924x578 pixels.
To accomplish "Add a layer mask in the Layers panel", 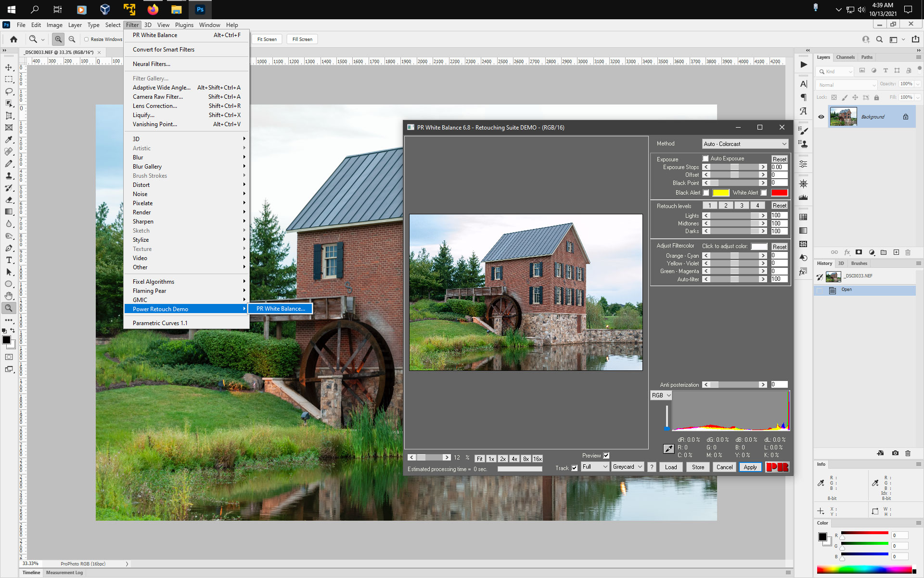I will click(859, 252).
